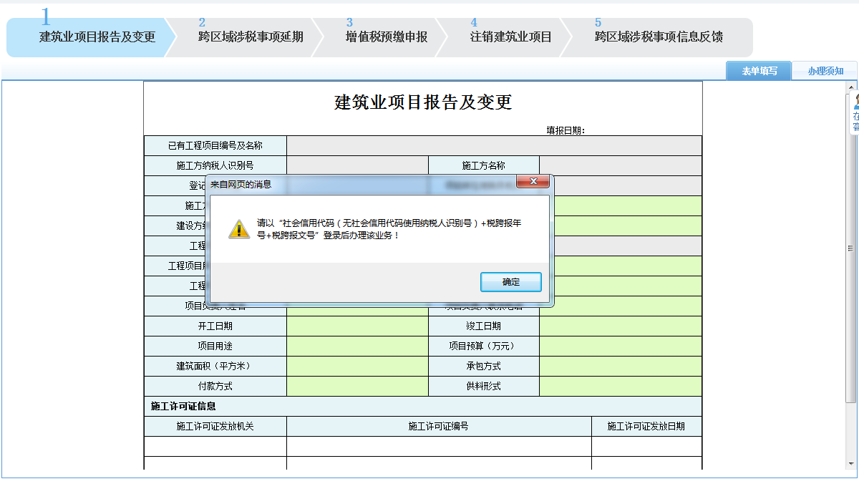Click the 竣工日期 input field
Screen dimensions: 859x504
tap(620, 326)
